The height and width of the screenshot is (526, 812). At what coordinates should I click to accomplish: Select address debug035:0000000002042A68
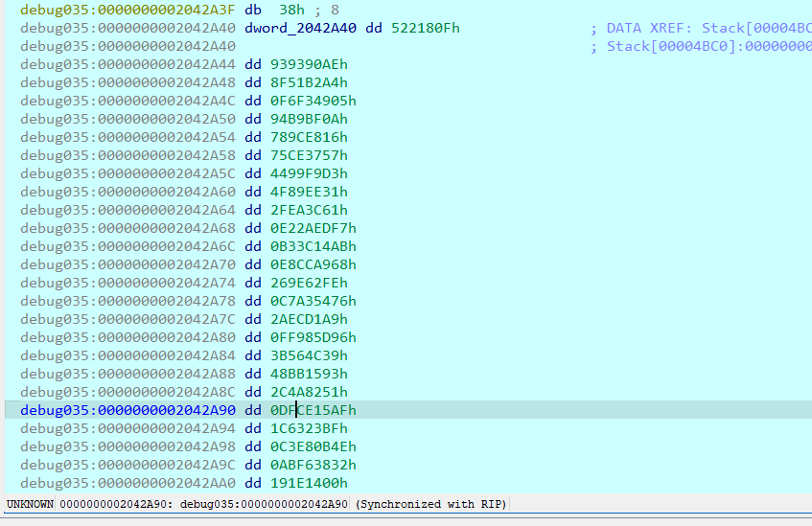tap(128, 228)
